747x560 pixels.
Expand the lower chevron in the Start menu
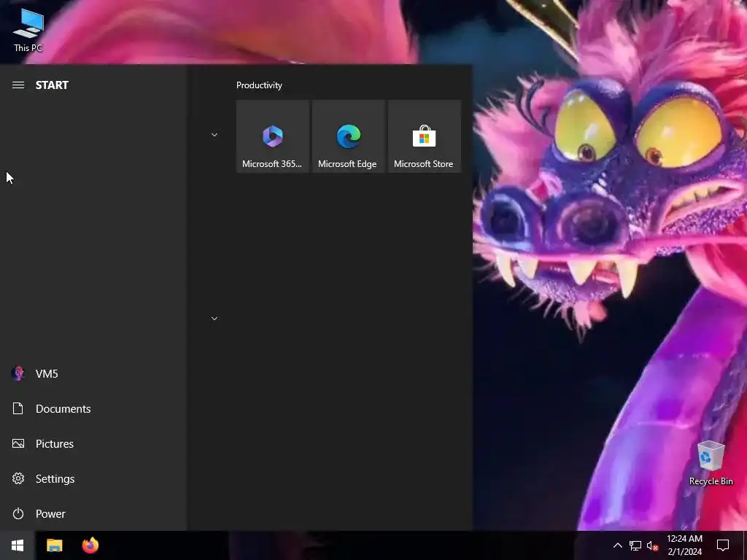click(214, 319)
